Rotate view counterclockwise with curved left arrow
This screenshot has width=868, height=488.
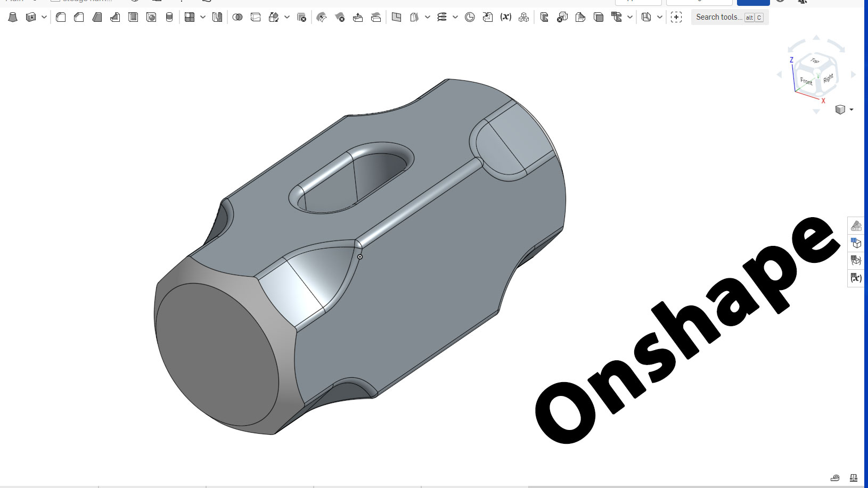click(796, 45)
